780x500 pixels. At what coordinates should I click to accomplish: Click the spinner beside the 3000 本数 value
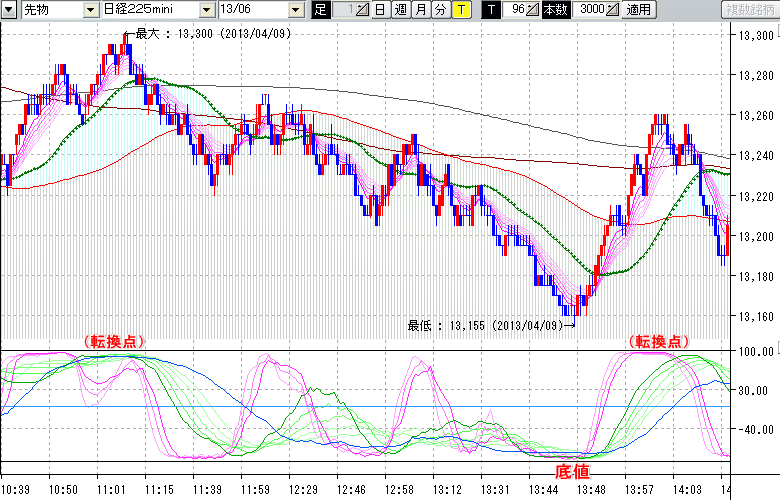(613, 9)
